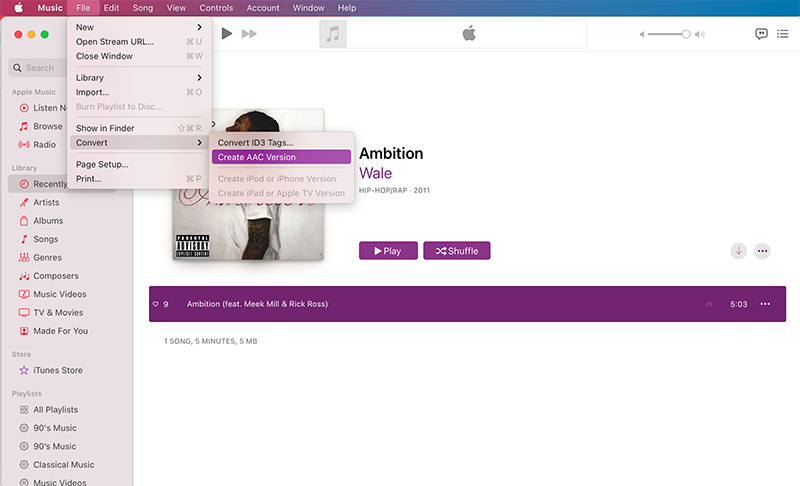Open the Controls menu in menu bar
Screen dimensions: 800x486
(216, 8)
